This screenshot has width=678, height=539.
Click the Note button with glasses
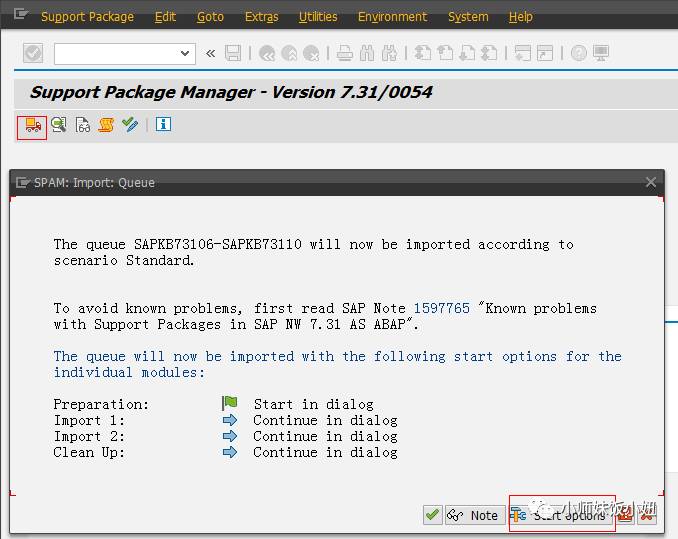point(475,515)
